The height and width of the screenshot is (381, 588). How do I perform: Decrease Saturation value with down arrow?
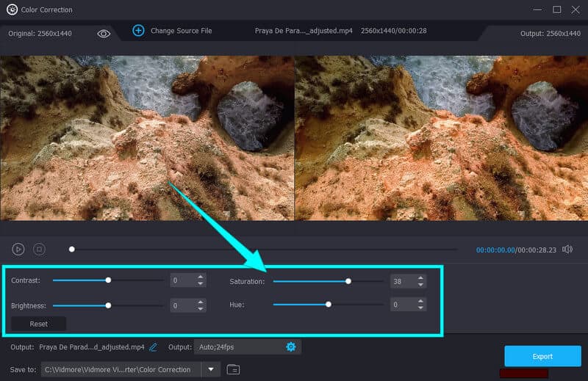pos(420,285)
